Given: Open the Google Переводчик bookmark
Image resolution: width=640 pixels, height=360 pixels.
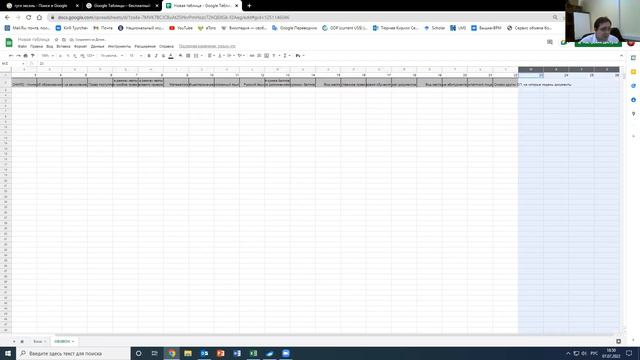Looking at the screenshot, I should 294,28.
